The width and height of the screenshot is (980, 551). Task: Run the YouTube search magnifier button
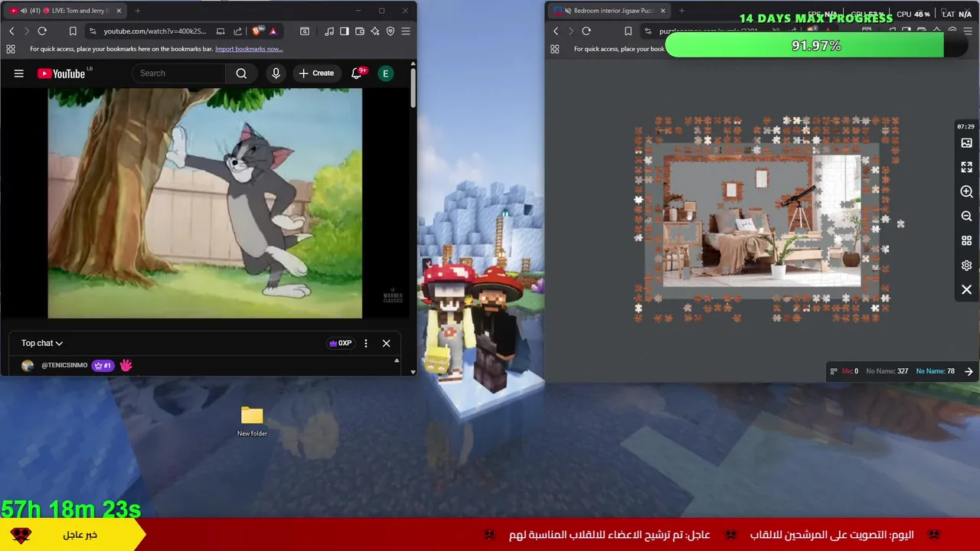click(x=241, y=73)
